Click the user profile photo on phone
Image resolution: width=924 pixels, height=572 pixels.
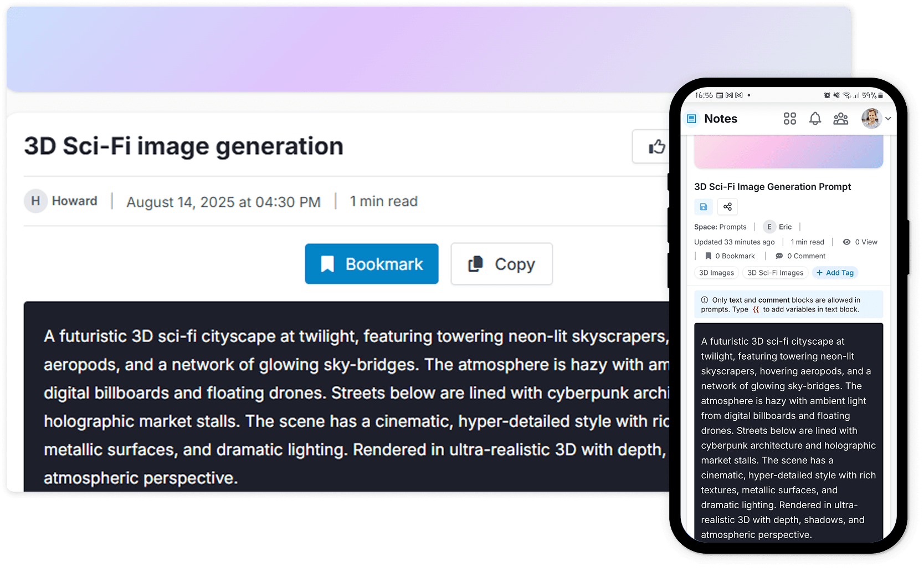(871, 119)
